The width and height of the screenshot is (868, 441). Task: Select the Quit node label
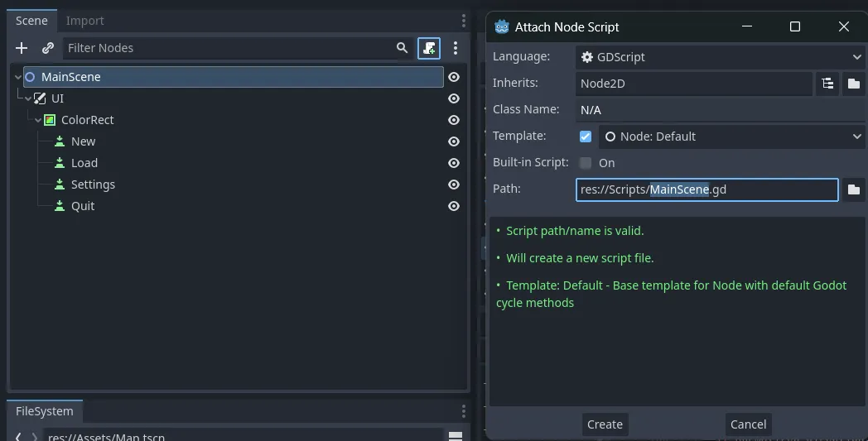tap(83, 206)
